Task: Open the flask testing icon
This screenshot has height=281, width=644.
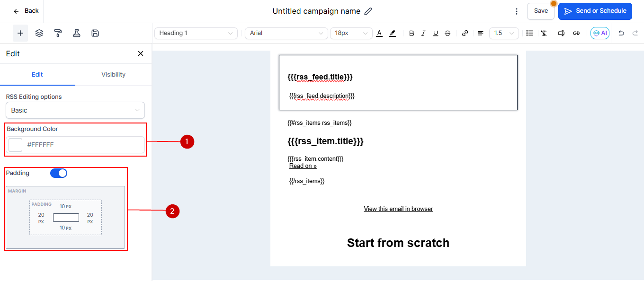Action: click(76, 33)
